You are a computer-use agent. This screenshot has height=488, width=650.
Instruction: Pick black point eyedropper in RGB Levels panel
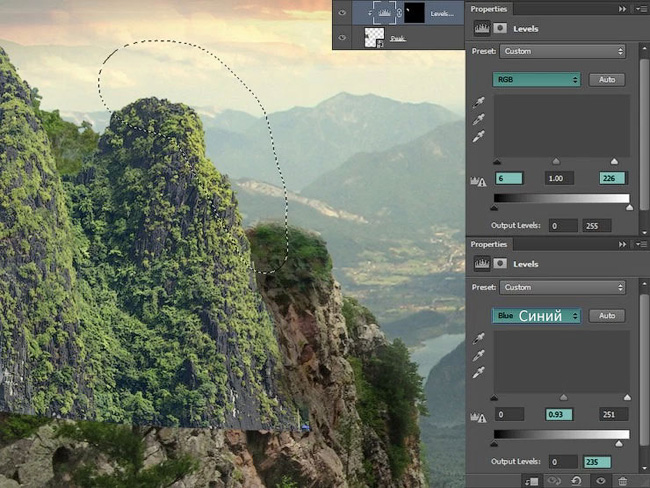(x=479, y=102)
